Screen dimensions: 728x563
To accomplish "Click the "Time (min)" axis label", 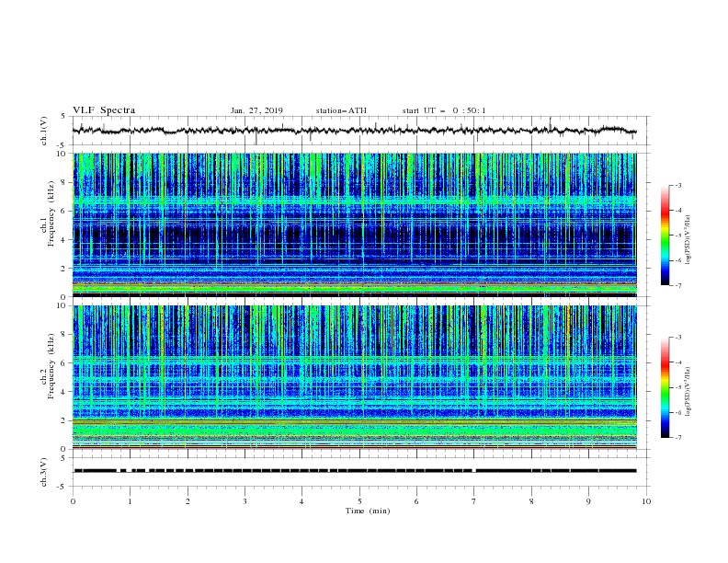I will [368, 511].
